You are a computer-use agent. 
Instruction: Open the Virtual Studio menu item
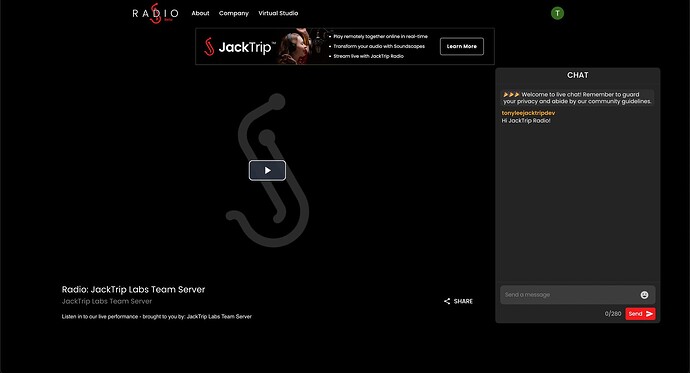point(278,13)
